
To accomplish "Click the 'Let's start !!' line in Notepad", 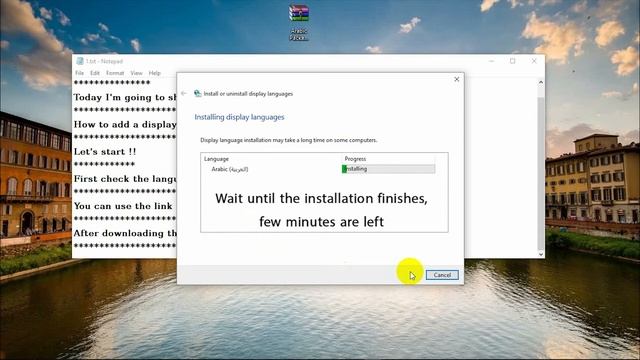I will 105,152.
